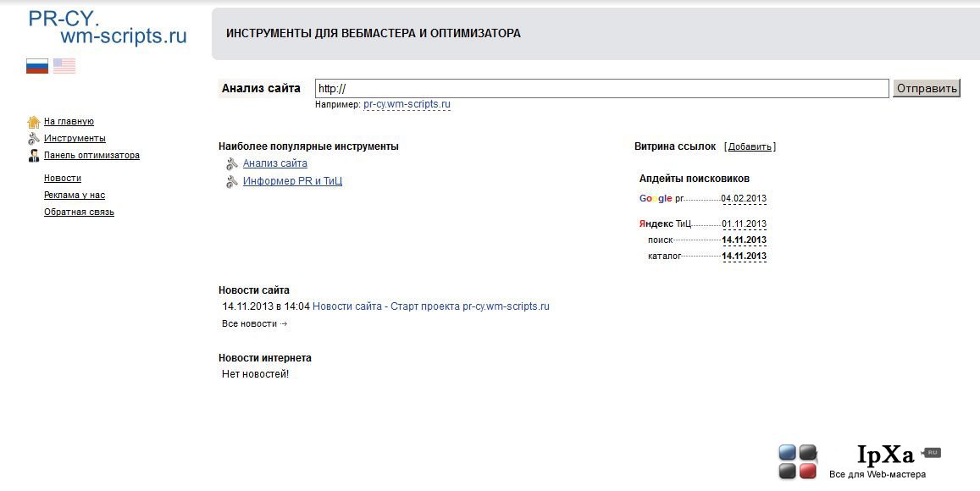Switch language with the US flag icon
The image size is (980, 491).
(x=64, y=66)
